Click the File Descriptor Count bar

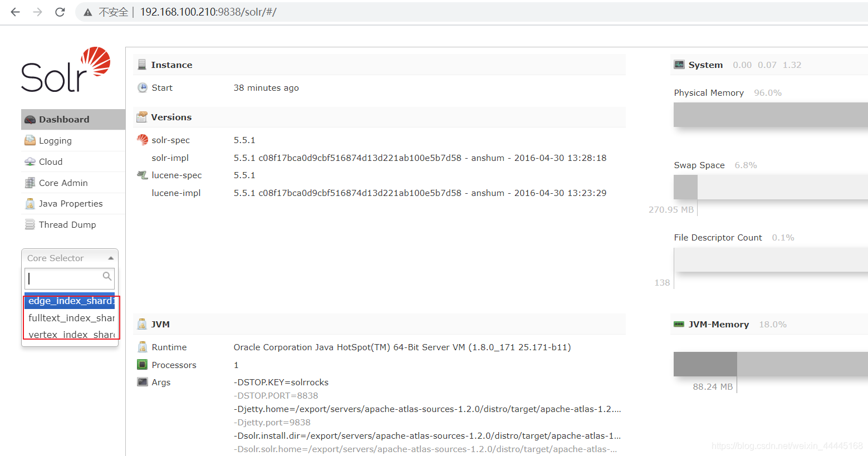(771, 259)
